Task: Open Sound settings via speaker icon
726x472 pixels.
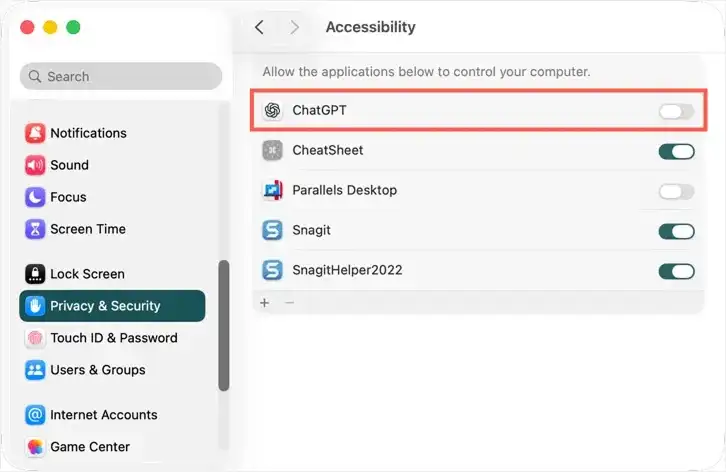Action: [x=35, y=165]
